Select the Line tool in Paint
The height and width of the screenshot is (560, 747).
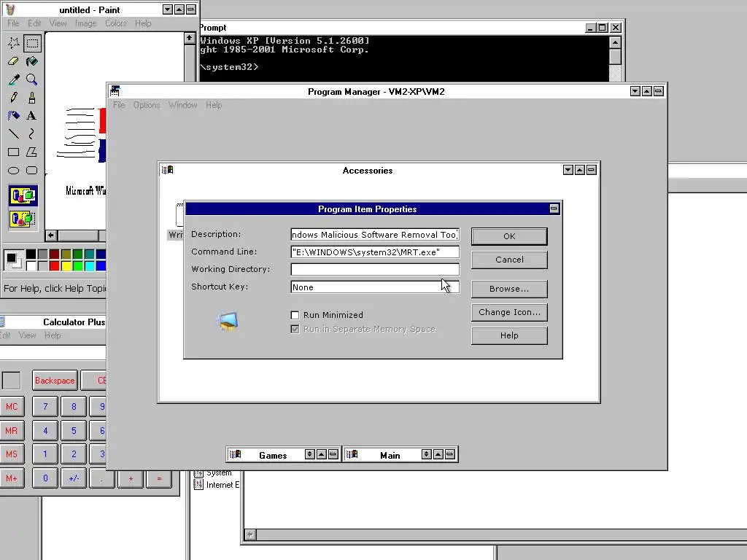click(x=13, y=134)
